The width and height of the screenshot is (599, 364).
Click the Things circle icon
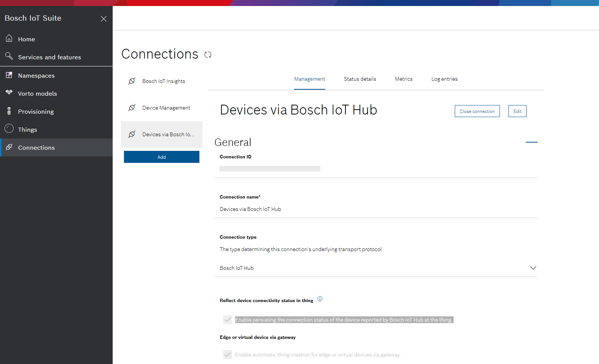pos(9,129)
